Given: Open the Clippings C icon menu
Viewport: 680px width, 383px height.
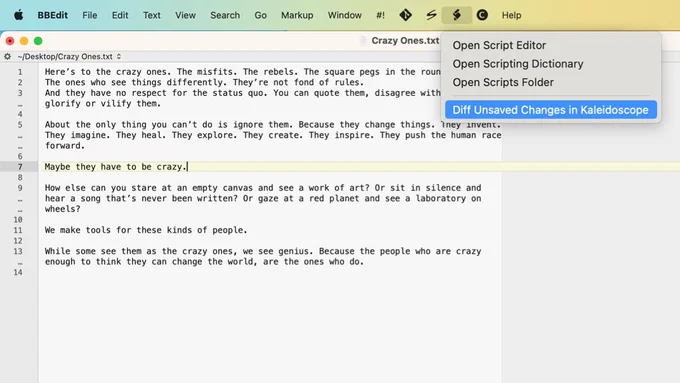Looking at the screenshot, I should point(482,15).
